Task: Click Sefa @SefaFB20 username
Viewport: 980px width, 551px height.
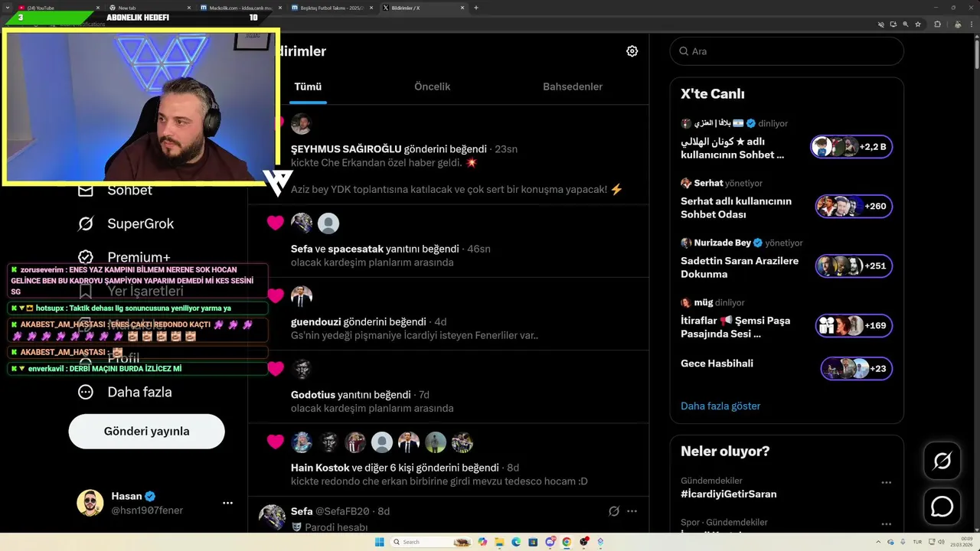Action: coord(330,511)
